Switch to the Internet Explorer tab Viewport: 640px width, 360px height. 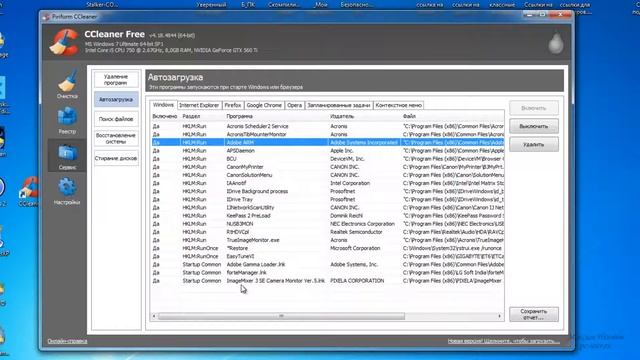pos(199,105)
